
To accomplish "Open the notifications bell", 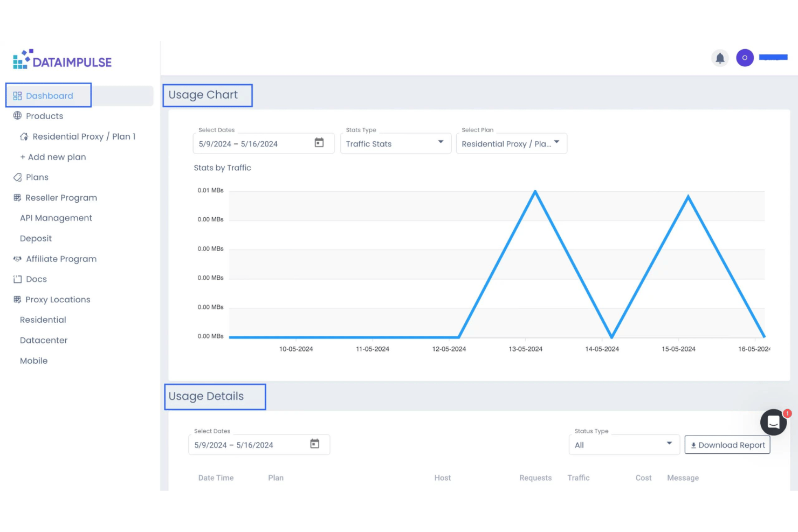I will [720, 58].
